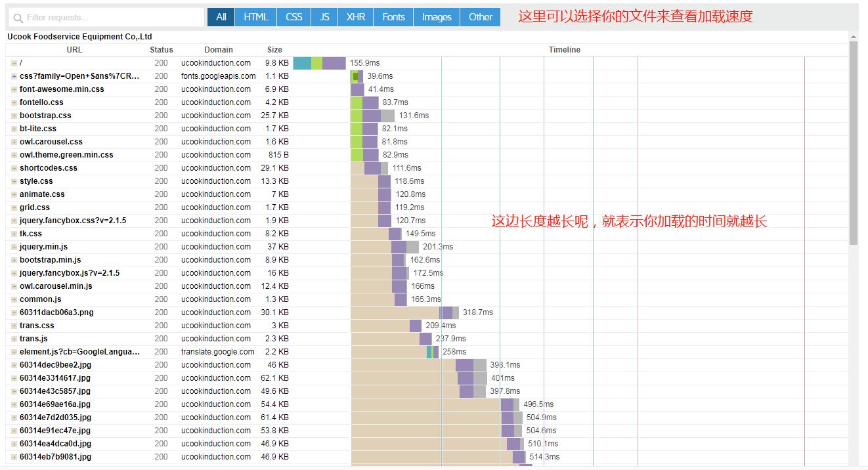
Task: Expand the element.js translate request
Action: click(13, 351)
